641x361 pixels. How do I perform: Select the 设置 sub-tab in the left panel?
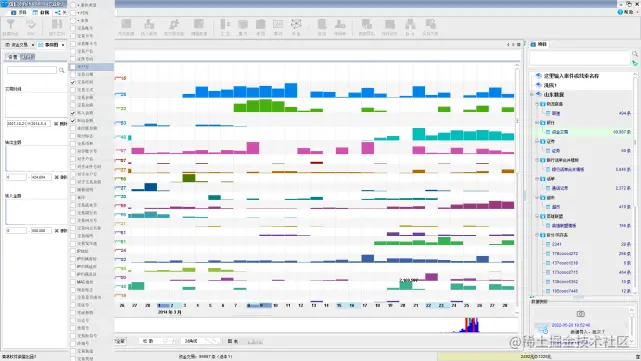[12, 57]
